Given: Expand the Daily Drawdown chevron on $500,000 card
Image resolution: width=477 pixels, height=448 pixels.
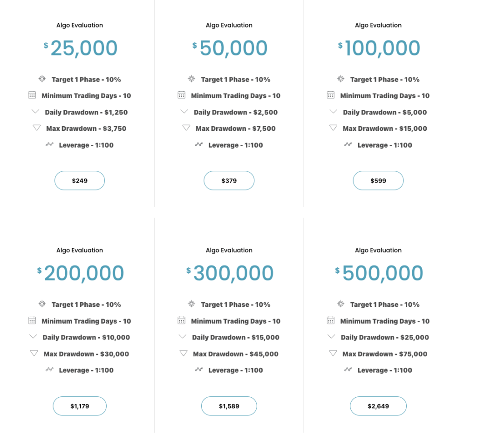Looking at the screenshot, I should pyautogui.click(x=331, y=336).
